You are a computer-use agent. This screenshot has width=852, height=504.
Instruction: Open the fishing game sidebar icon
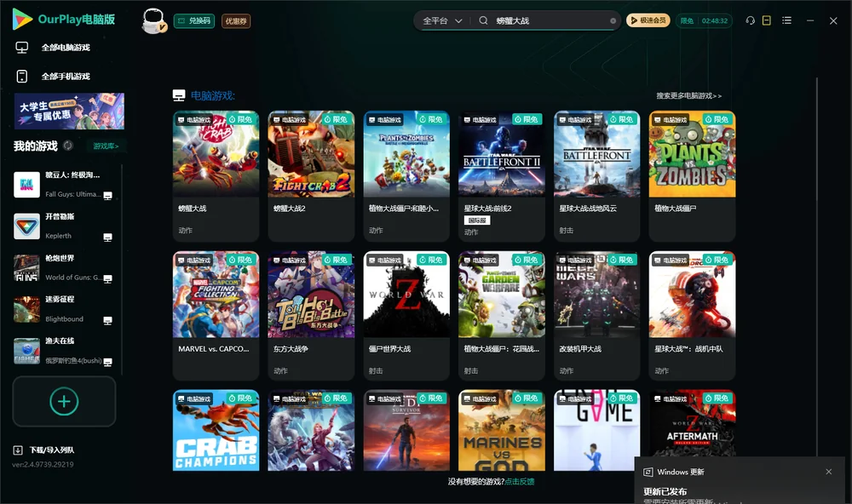pos(26,351)
